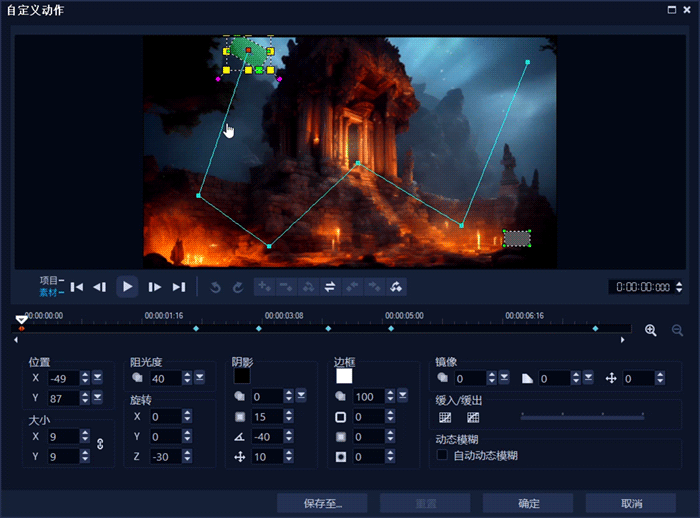Click the white timeline playhead marker
The height and width of the screenshot is (518, 700).
coord(21,319)
